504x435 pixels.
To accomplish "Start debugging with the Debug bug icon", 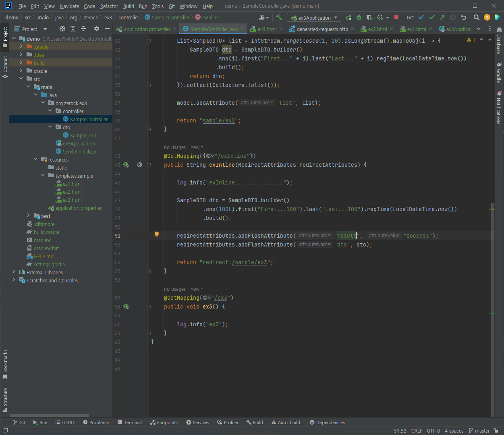I will pyautogui.click(x=359, y=17).
